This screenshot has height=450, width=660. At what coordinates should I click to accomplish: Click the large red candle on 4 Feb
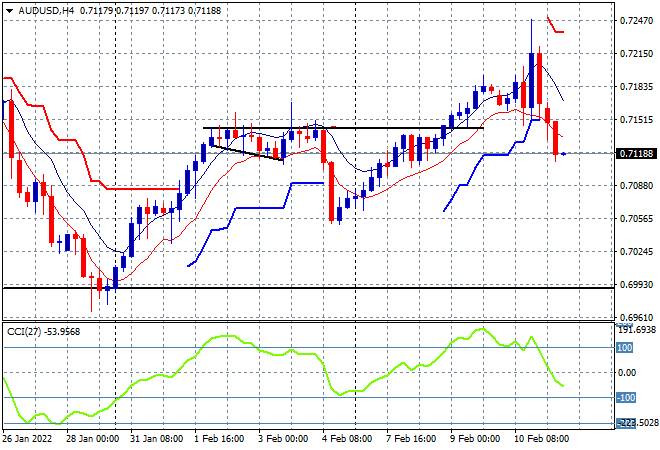coord(331,192)
